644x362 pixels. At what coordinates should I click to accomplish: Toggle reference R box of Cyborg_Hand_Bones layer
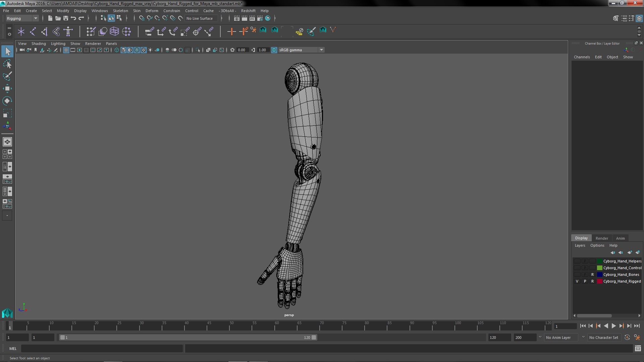coord(592,275)
